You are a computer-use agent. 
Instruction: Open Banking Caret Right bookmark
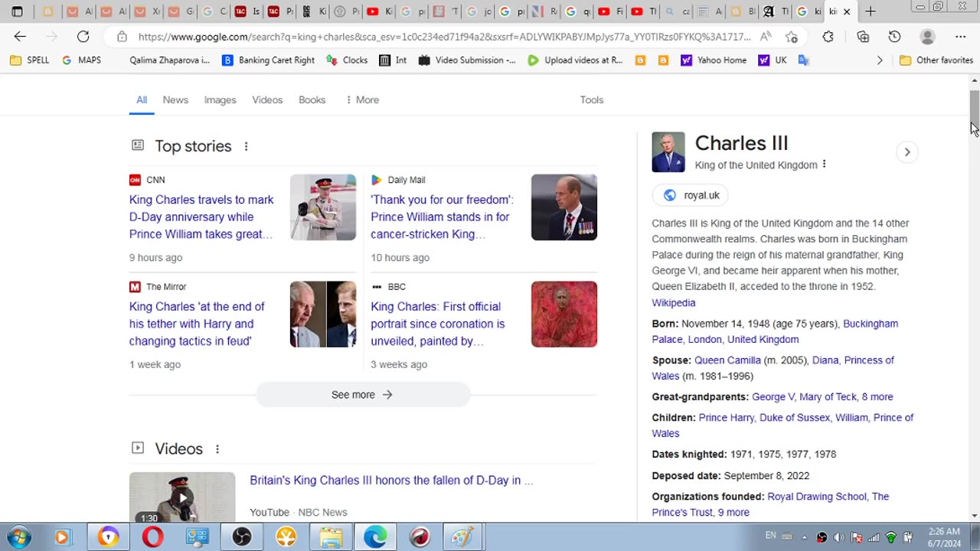coord(268,60)
